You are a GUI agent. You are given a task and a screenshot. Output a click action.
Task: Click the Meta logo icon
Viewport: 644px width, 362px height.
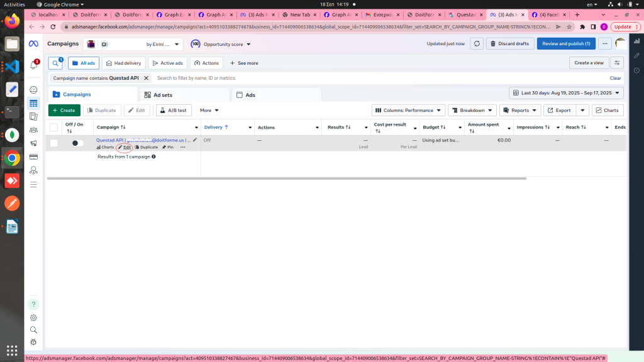pyautogui.click(x=34, y=44)
